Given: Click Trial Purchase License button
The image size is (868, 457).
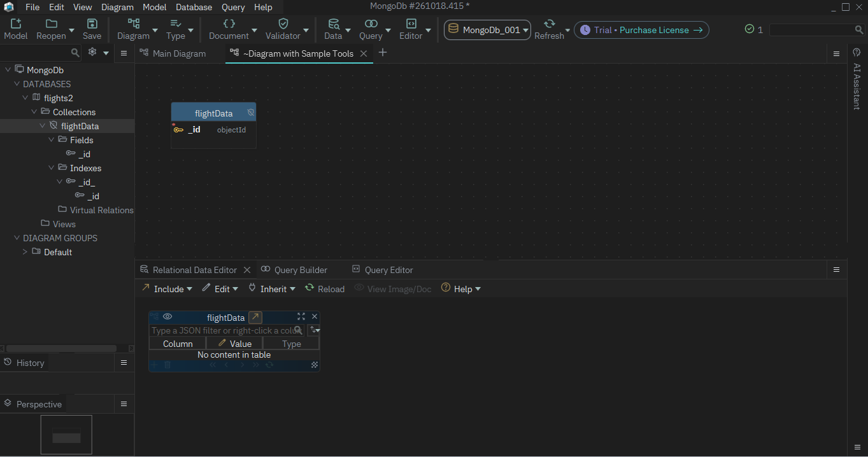Looking at the screenshot, I should coord(641,30).
